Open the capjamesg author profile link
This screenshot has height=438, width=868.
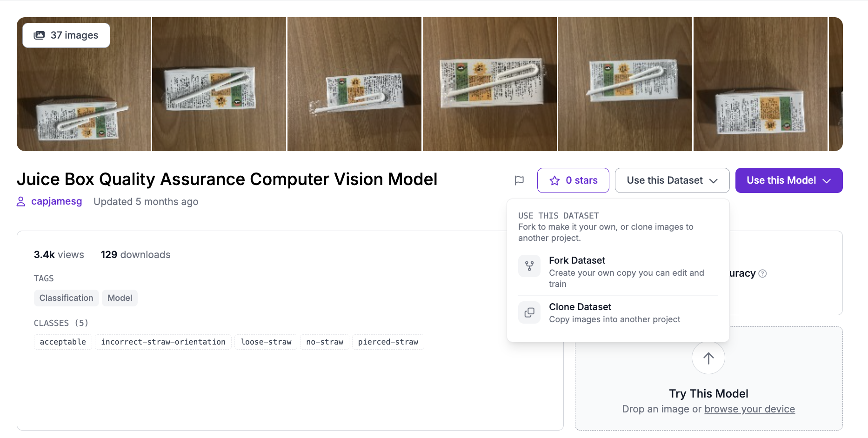[x=57, y=201]
